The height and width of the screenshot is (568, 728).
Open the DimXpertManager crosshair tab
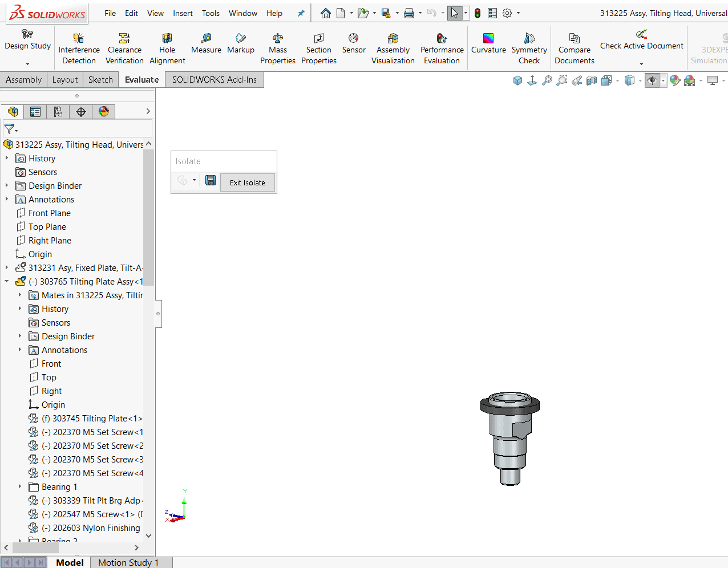coord(81,112)
